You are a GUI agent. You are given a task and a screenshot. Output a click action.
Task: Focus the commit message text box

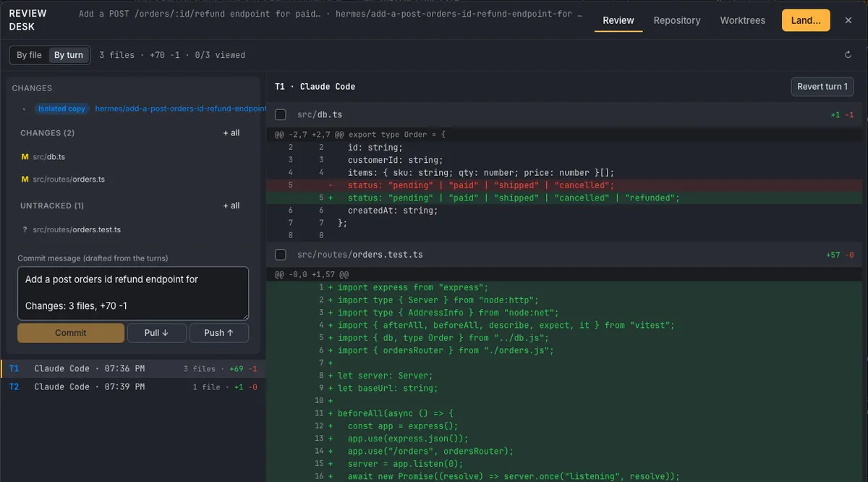point(133,293)
